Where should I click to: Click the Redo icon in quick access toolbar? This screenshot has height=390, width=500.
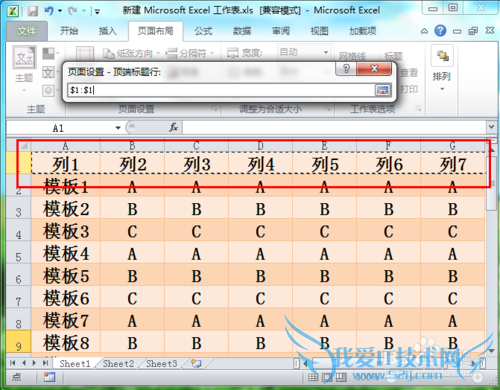(x=72, y=11)
